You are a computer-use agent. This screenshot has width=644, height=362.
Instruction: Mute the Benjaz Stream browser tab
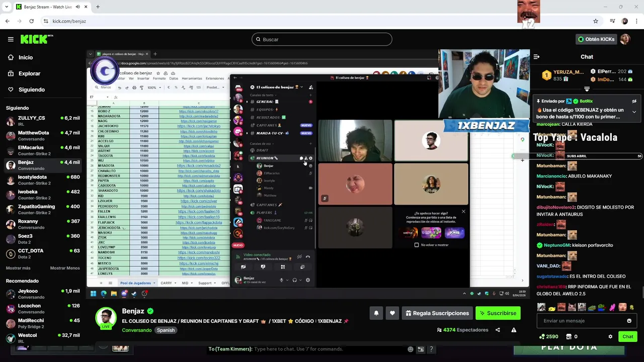point(77,7)
